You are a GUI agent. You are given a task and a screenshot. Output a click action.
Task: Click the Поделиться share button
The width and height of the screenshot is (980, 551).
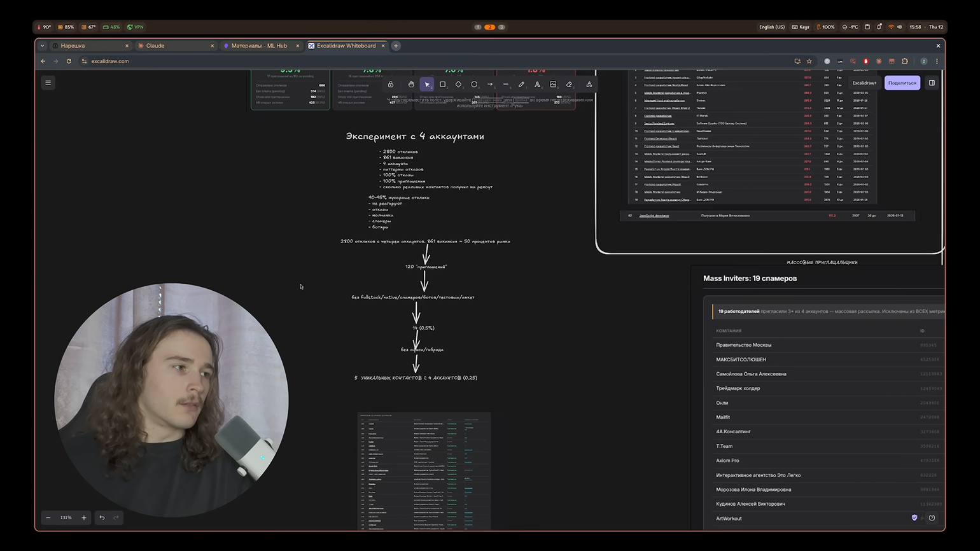[x=902, y=83]
